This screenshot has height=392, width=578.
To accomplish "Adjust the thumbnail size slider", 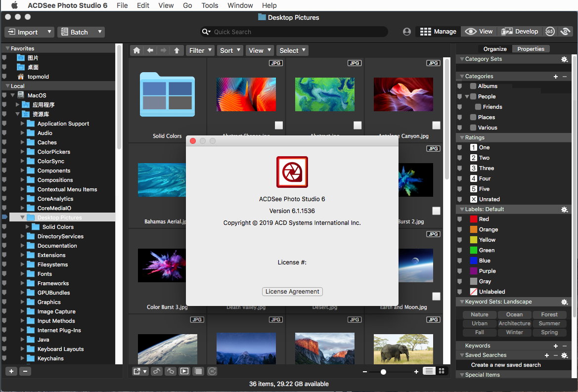I will (383, 372).
